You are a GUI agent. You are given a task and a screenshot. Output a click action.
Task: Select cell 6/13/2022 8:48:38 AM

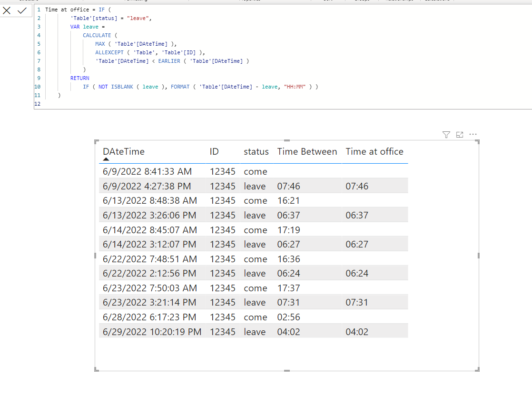point(149,200)
